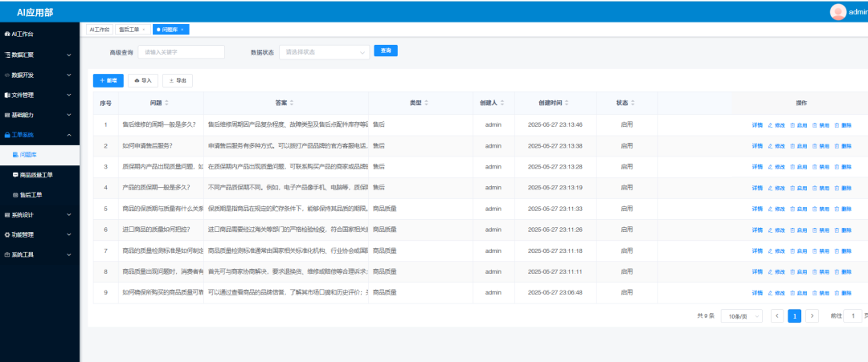This screenshot has width=868, height=362.
Task: Open AI工作台 in the sidebar
Action: (39, 34)
